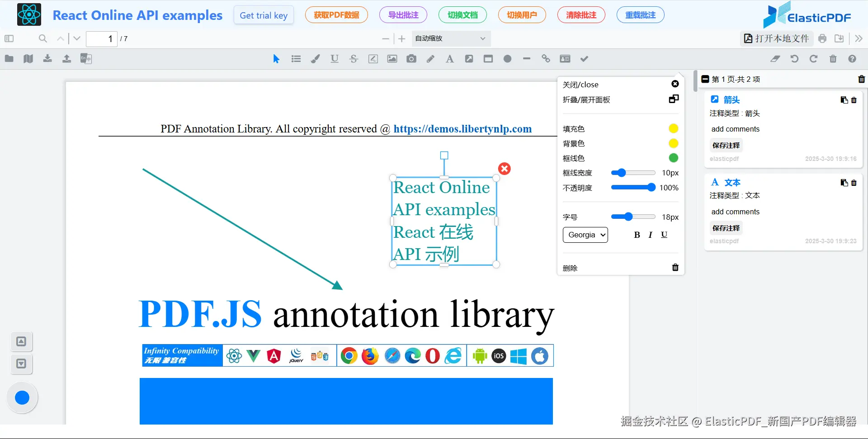The image size is (868, 439).
Task: Zoom in with the plus icon
Action: (402, 39)
